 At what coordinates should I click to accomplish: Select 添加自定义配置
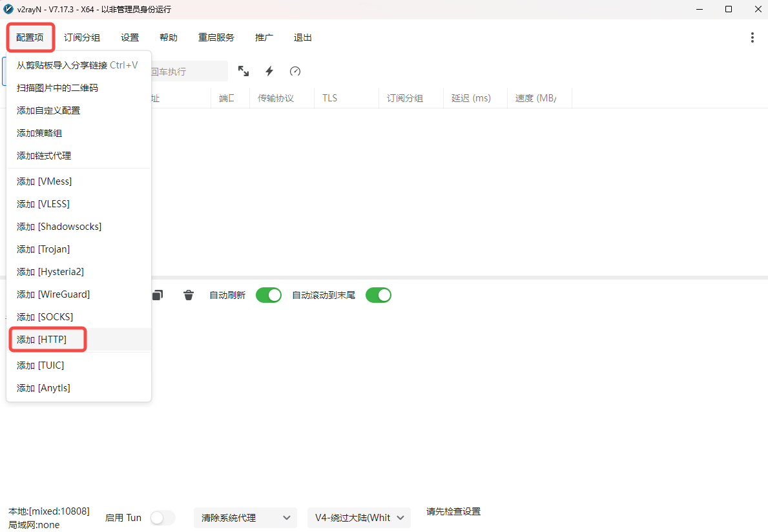click(x=78, y=110)
